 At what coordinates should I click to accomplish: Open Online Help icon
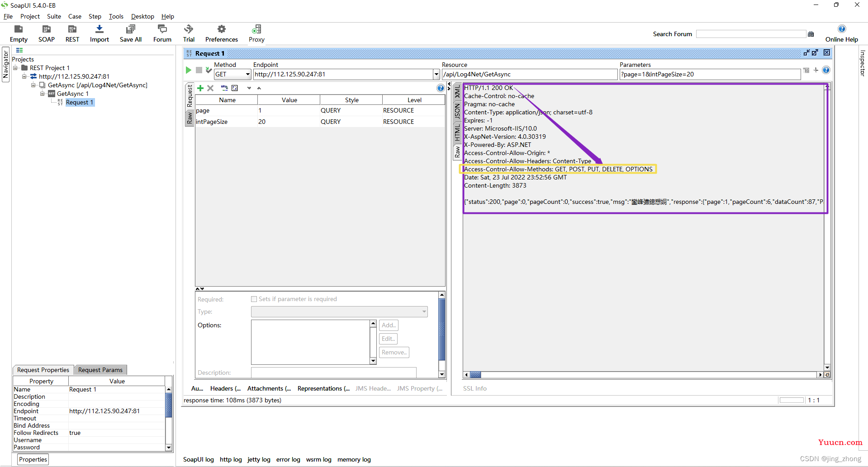pos(841,29)
